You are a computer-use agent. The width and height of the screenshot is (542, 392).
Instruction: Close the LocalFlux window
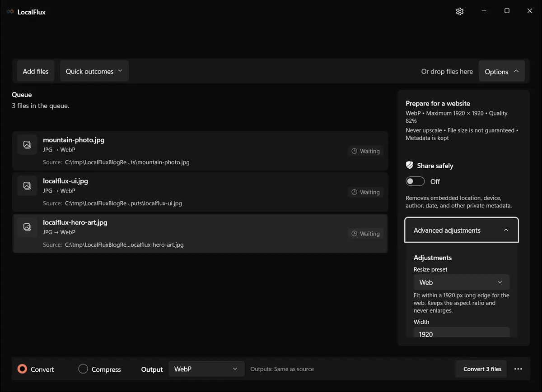point(530,11)
